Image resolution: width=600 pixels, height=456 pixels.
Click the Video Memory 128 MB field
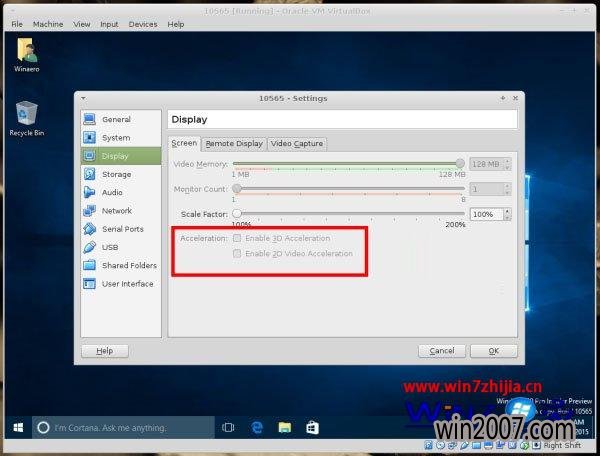(486, 164)
